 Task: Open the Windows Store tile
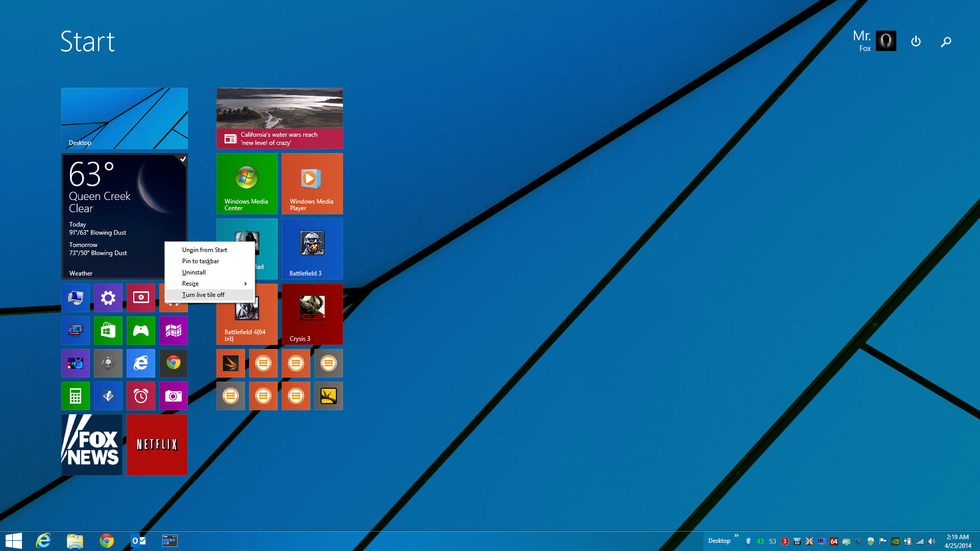[x=108, y=331]
